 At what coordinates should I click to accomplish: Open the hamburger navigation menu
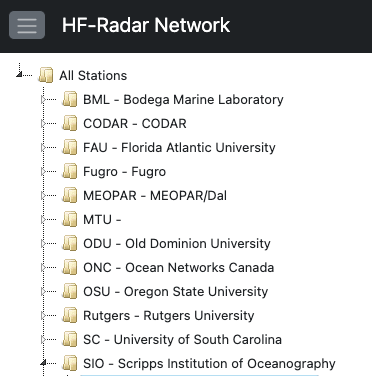pos(27,25)
